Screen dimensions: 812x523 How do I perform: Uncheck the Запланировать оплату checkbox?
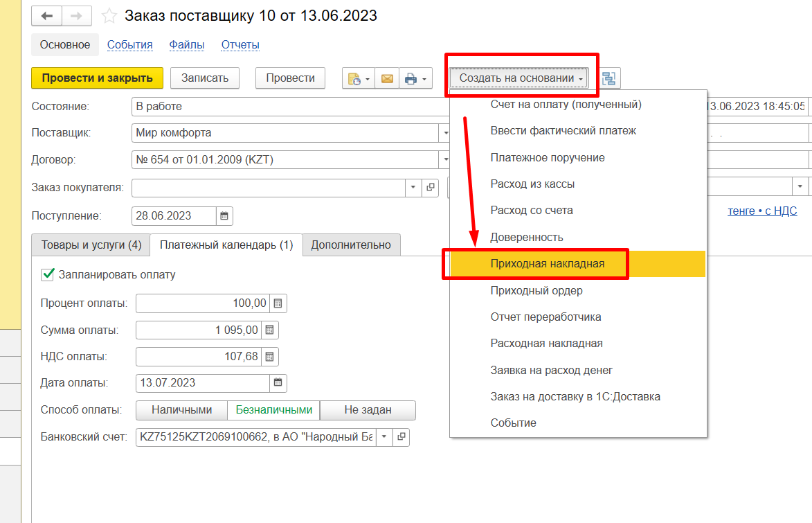(48, 274)
